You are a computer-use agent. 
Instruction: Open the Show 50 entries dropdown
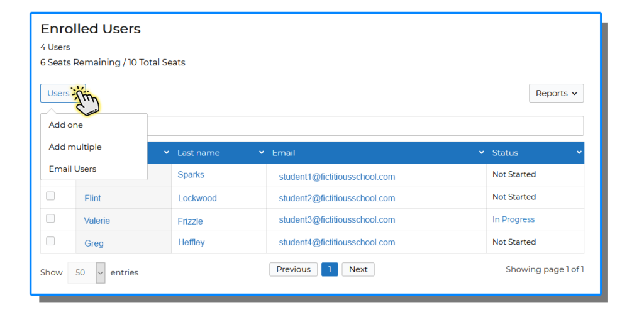[86, 273]
